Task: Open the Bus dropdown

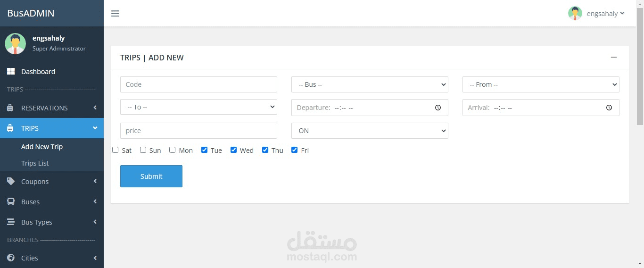Action: pyautogui.click(x=370, y=84)
